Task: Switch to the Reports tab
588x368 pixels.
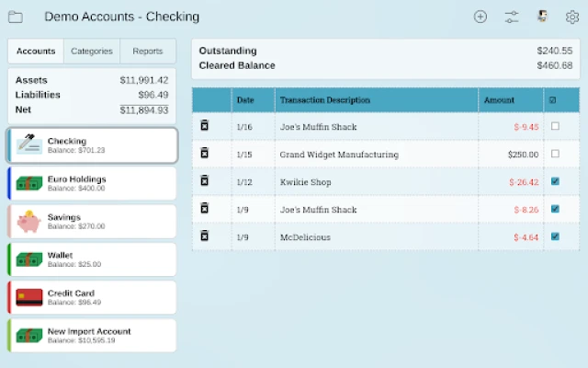Action: (x=147, y=52)
